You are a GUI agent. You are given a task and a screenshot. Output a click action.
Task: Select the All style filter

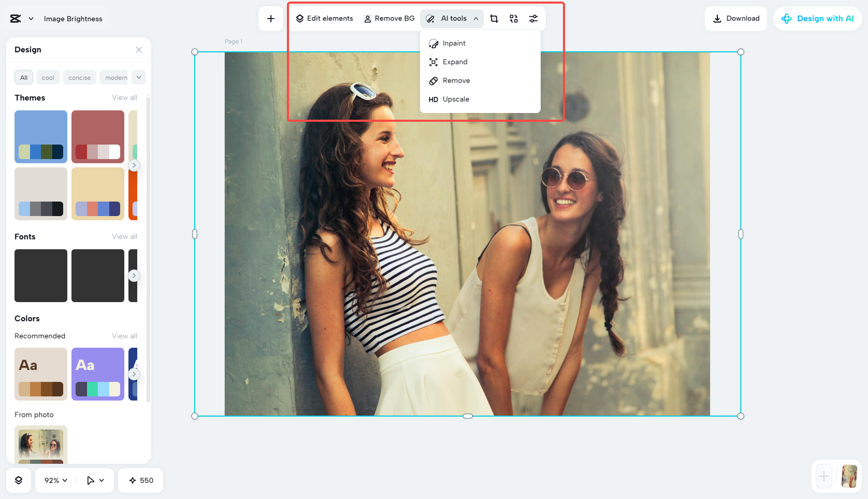coord(24,78)
